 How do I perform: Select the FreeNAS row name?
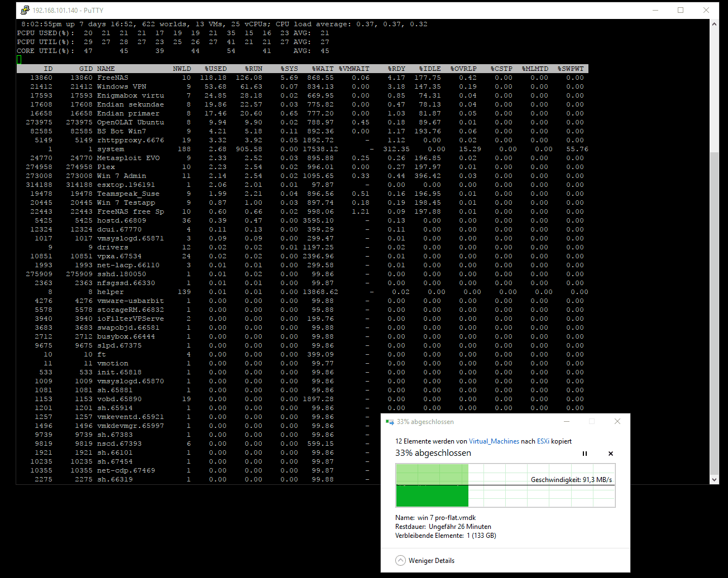coord(113,78)
